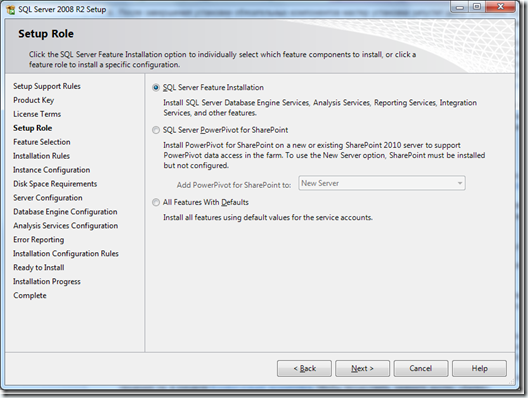The width and height of the screenshot is (528, 398).
Task: Minimize the SQL Server 2008 R2 Setup window
Action: point(460,7)
